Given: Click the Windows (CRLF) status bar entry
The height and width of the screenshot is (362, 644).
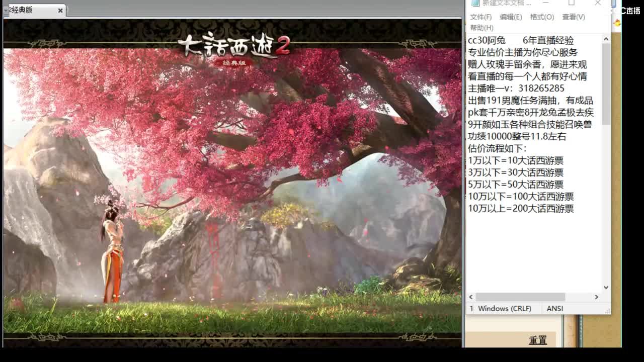Looking at the screenshot, I should 505,308.
